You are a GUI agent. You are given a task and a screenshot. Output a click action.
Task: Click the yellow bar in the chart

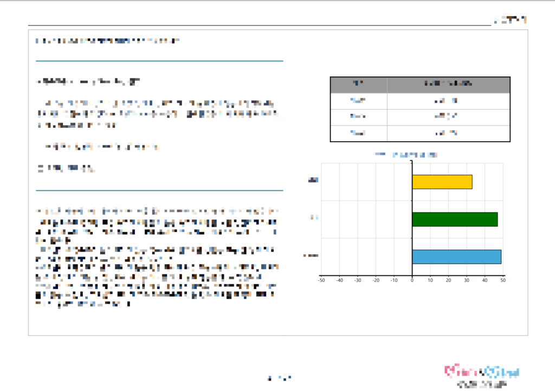coord(442,182)
